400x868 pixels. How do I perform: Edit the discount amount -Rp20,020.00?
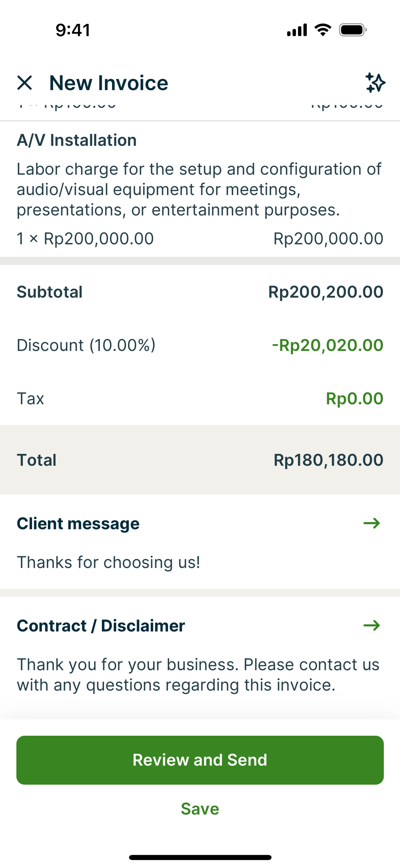coord(327,345)
